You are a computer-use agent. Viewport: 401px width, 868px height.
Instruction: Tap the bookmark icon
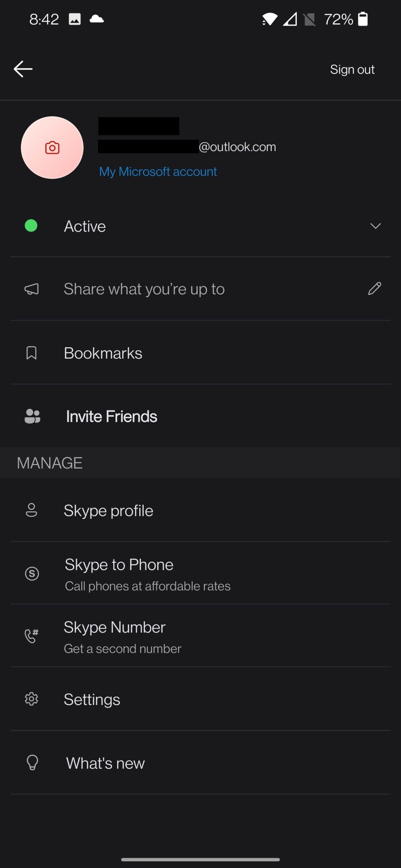pyautogui.click(x=32, y=353)
